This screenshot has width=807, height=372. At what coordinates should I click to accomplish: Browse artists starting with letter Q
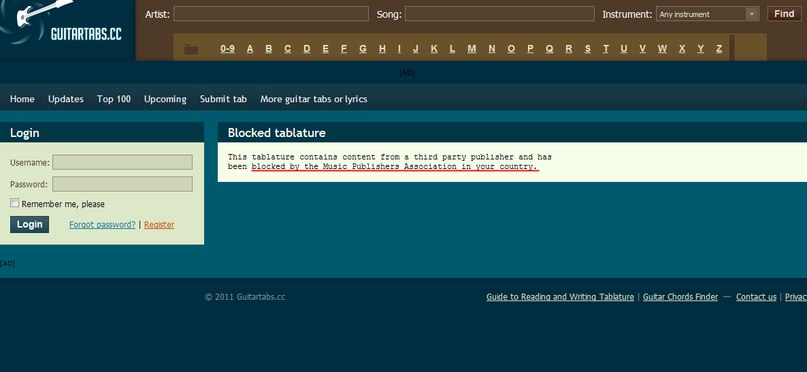tap(549, 49)
